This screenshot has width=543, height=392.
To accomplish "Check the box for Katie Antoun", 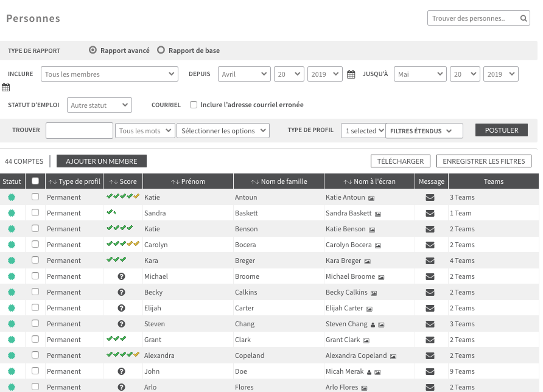I will pos(35,197).
